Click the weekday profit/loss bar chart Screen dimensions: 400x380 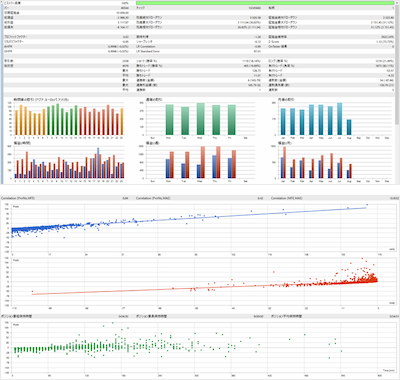[x=199, y=163]
